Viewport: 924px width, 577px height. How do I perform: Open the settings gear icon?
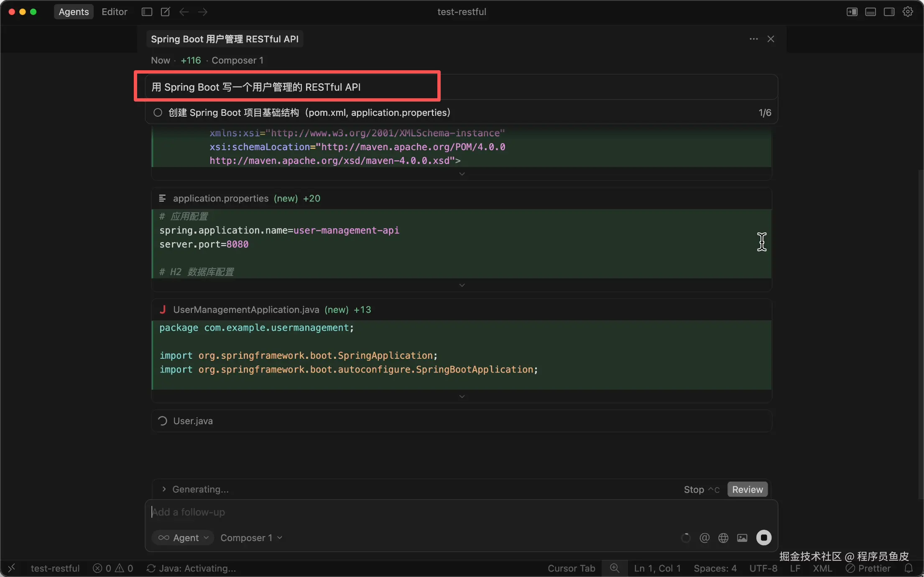coord(908,12)
